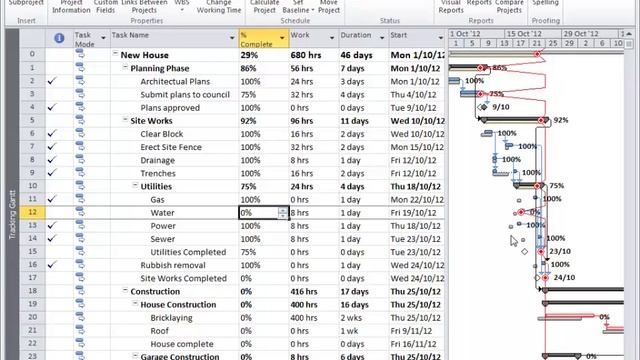Collapse the Construction outline
This screenshot has width=640, height=360.
pyautogui.click(x=125, y=290)
